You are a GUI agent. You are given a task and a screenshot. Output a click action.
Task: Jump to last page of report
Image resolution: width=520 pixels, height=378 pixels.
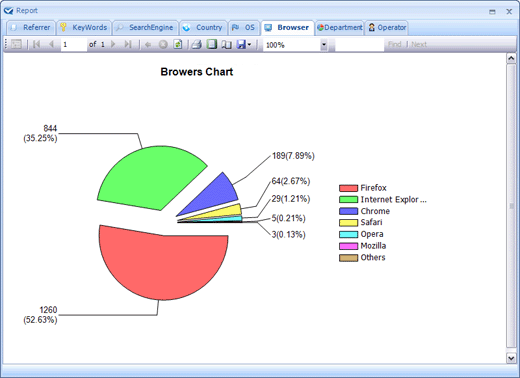click(x=128, y=44)
